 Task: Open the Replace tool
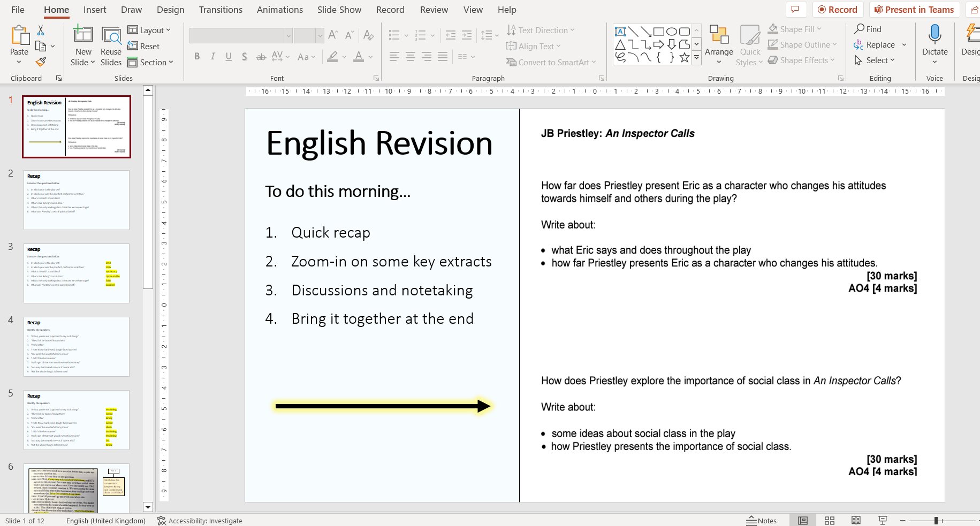click(x=879, y=44)
